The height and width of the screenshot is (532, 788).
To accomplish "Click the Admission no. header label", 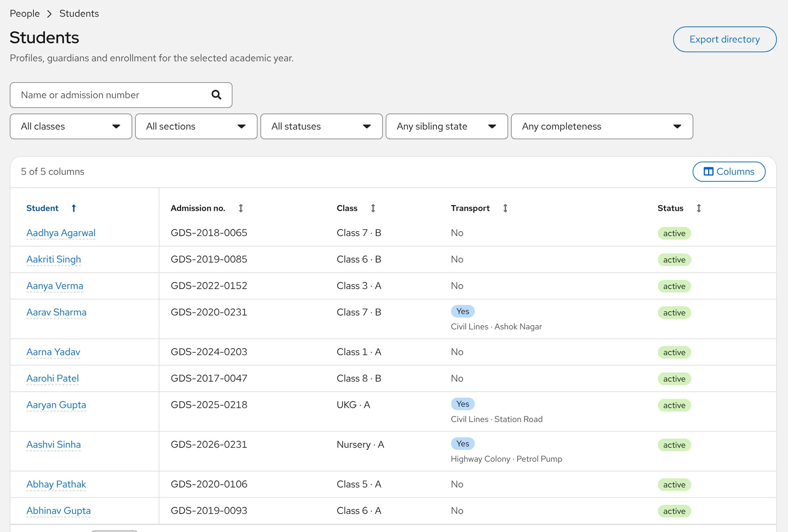I will click(x=198, y=208).
